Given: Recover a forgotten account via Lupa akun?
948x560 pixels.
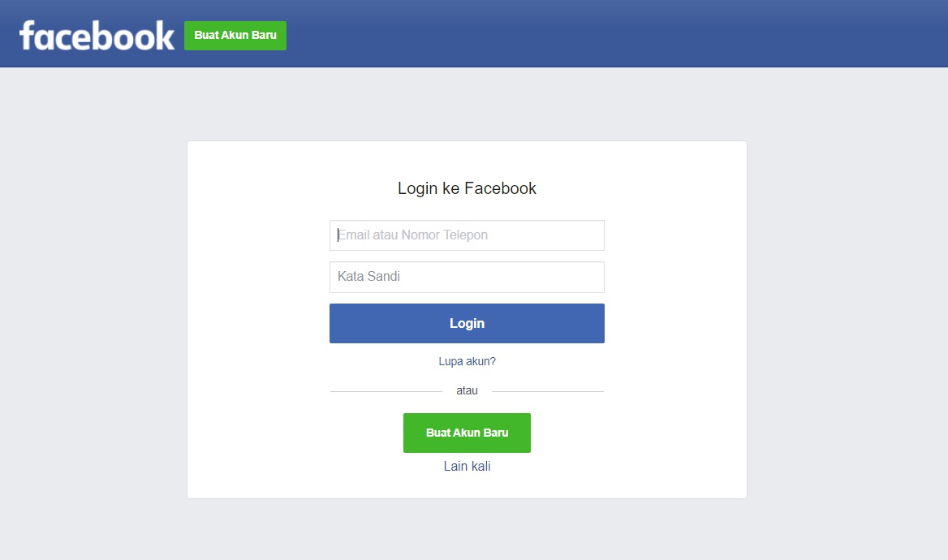Looking at the screenshot, I should click(x=467, y=362).
